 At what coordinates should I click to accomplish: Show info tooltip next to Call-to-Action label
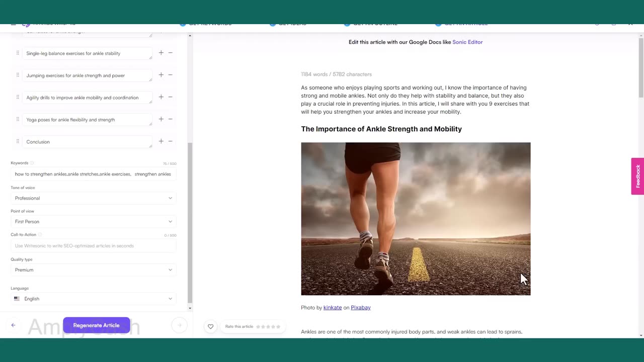tap(40, 235)
